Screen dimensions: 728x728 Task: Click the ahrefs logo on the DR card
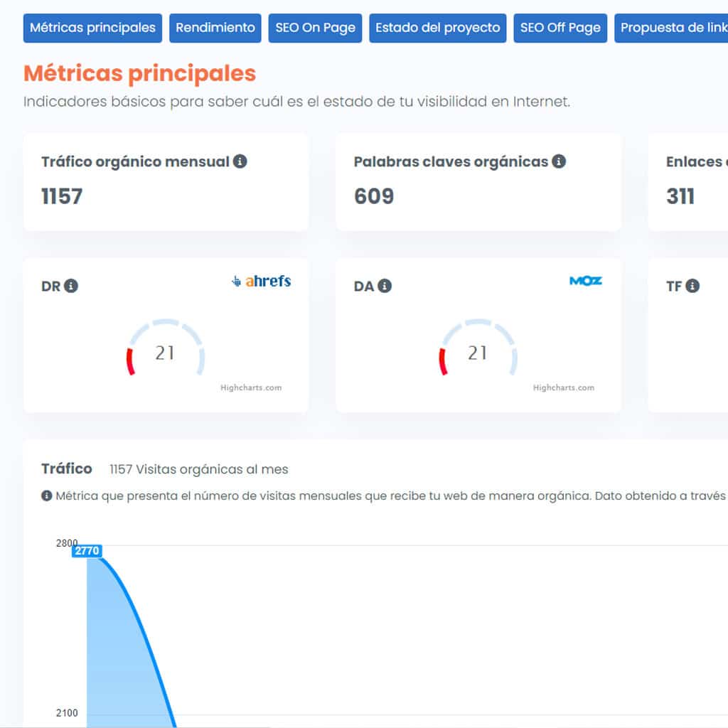tap(262, 281)
